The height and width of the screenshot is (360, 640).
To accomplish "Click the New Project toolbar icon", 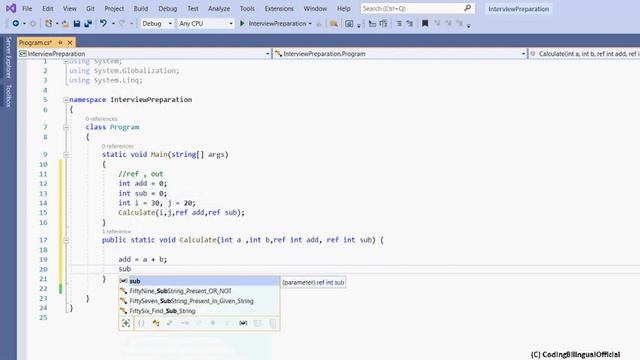I will 48,24.
